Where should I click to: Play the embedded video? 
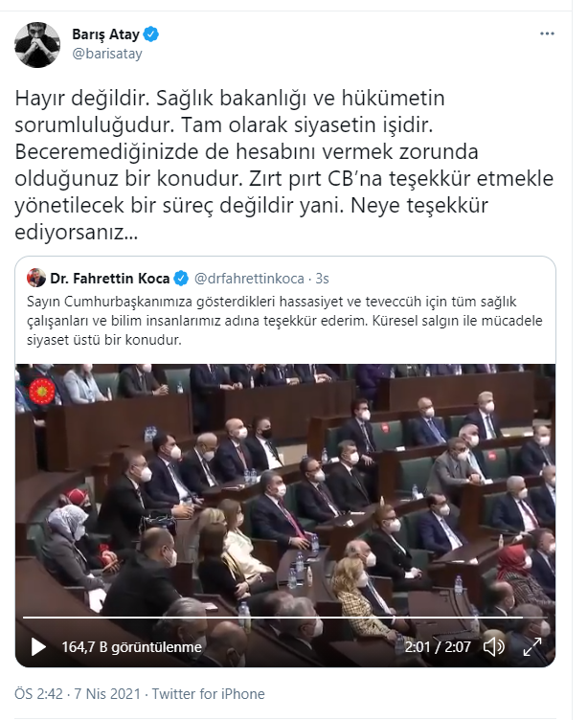pos(38,647)
